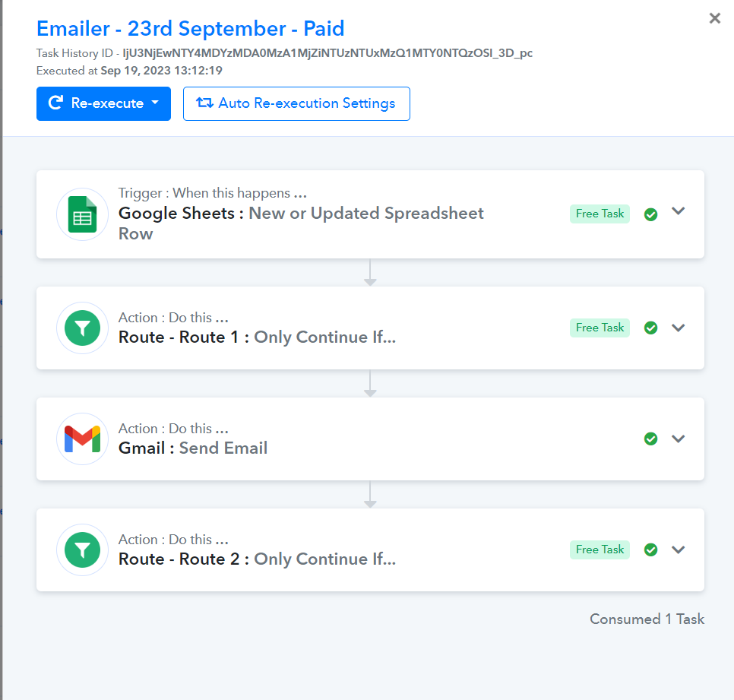Viewport: 734px width, 700px height.
Task: Click Free Task badge on Route 2 step
Action: point(600,550)
